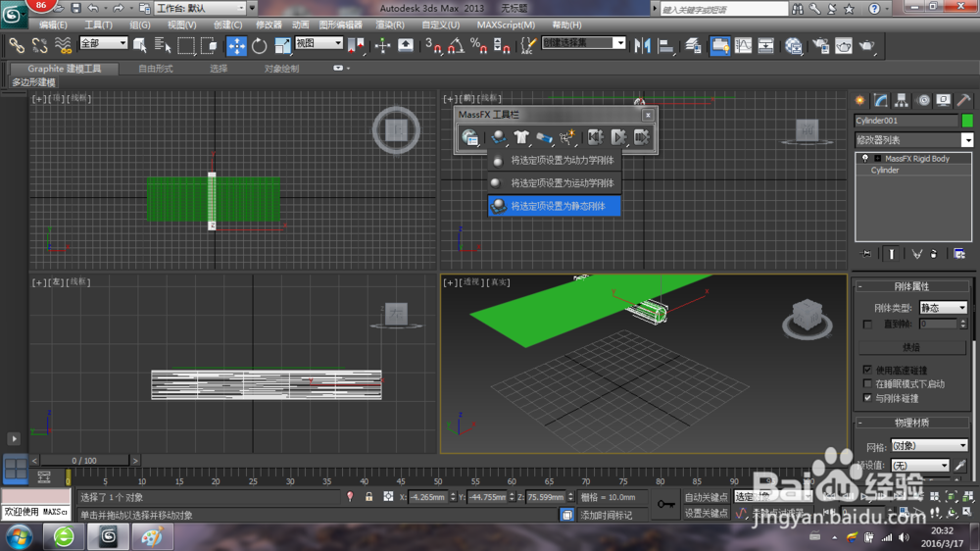Start MassFX simulation play button

coord(618,137)
